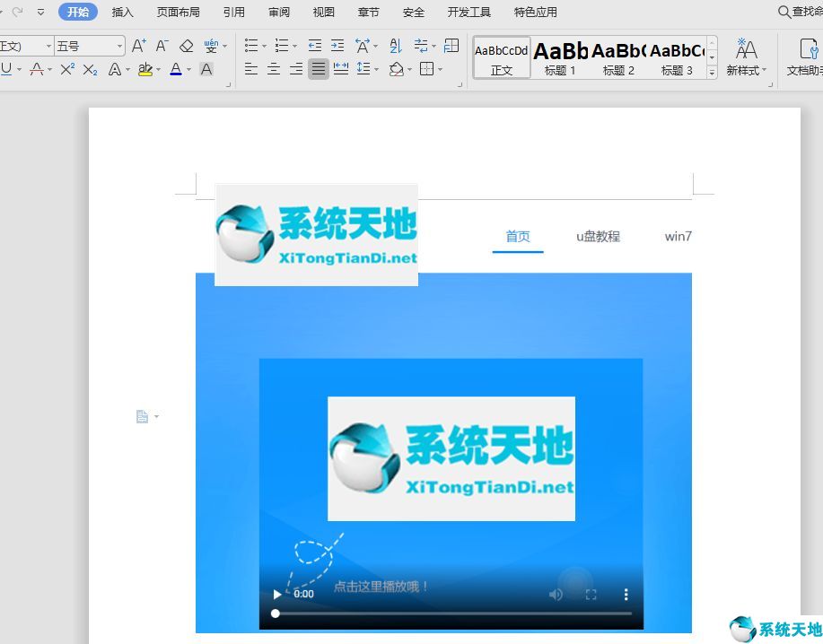Image resolution: width=823 pixels, height=644 pixels.
Task: Open the 开发工具 tab
Action: coord(469,12)
